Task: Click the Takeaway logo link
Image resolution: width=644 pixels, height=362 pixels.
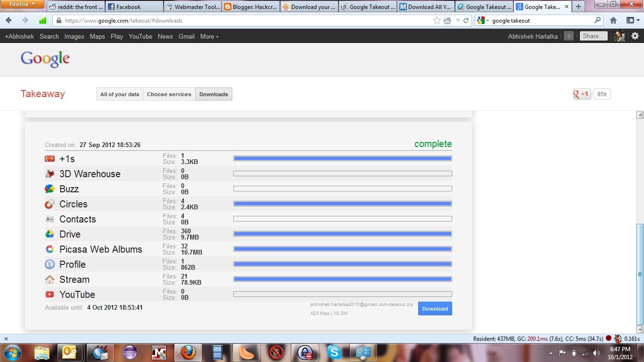Action: click(42, 94)
